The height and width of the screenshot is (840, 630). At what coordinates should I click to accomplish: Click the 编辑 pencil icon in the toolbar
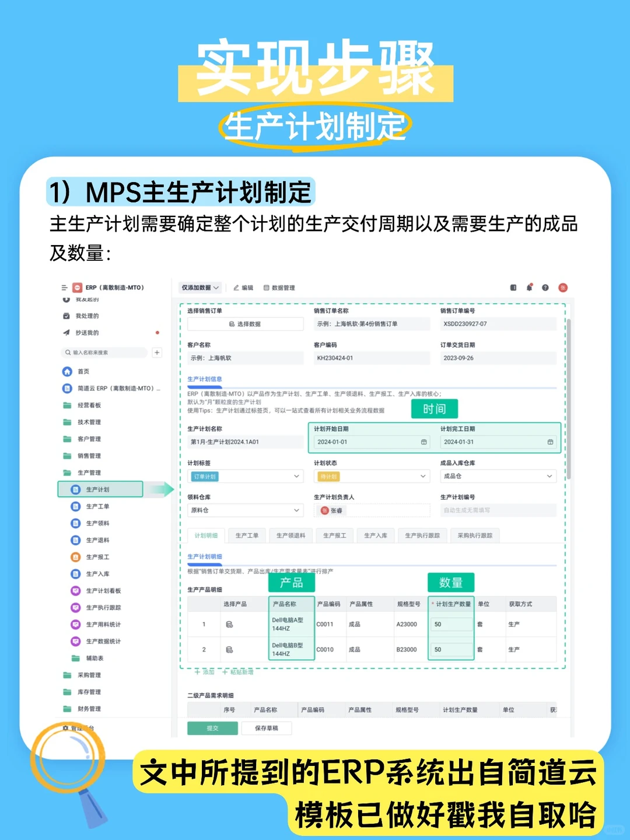(236, 288)
